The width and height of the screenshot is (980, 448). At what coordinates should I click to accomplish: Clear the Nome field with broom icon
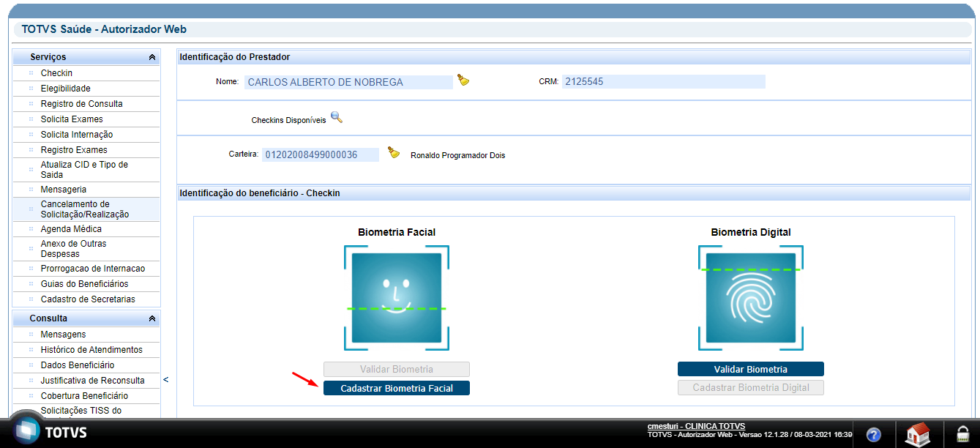[463, 81]
